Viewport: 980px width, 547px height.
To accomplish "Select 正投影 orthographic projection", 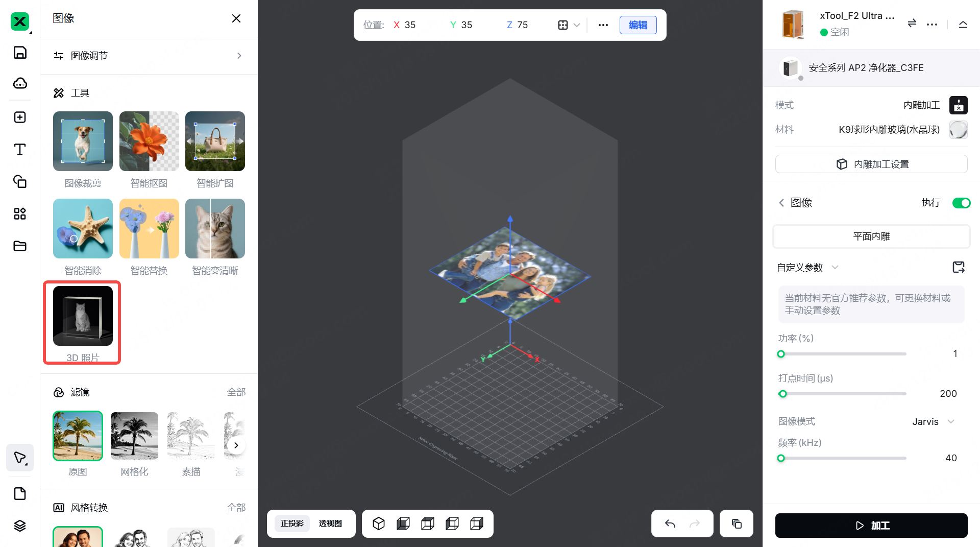I will (x=292, y=524).
